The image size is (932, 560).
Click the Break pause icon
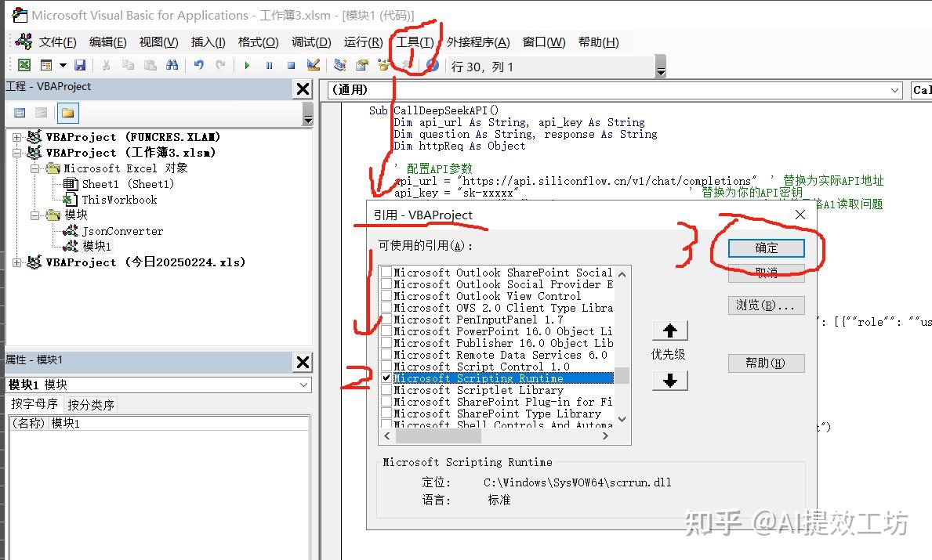(270, 65)
